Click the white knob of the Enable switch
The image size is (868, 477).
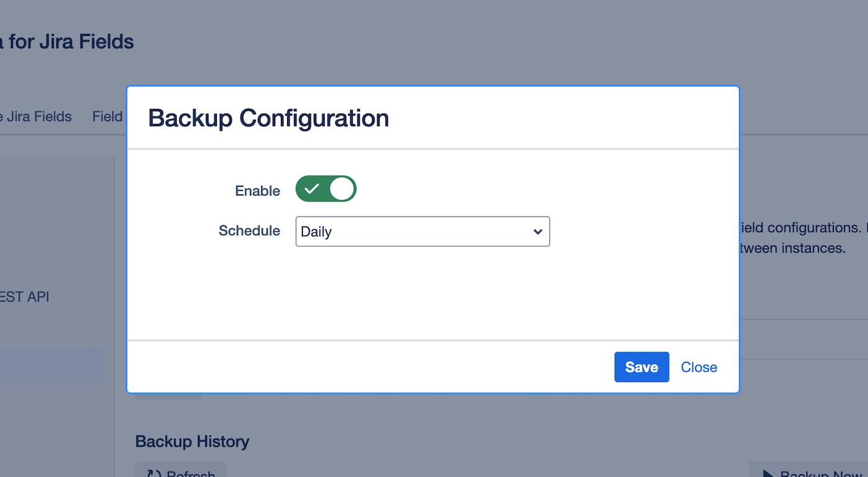pyautogui.click(x=342, y=189)
